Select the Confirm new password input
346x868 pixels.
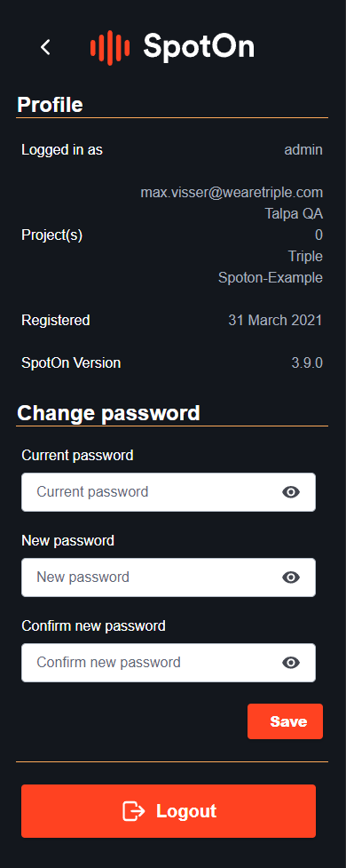click(x=169, y=663)
